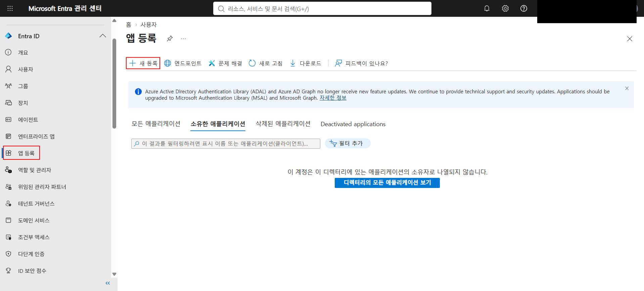Collapse the sidebar with double chevron
Viewport: 644px width, 291px height.
108,283
